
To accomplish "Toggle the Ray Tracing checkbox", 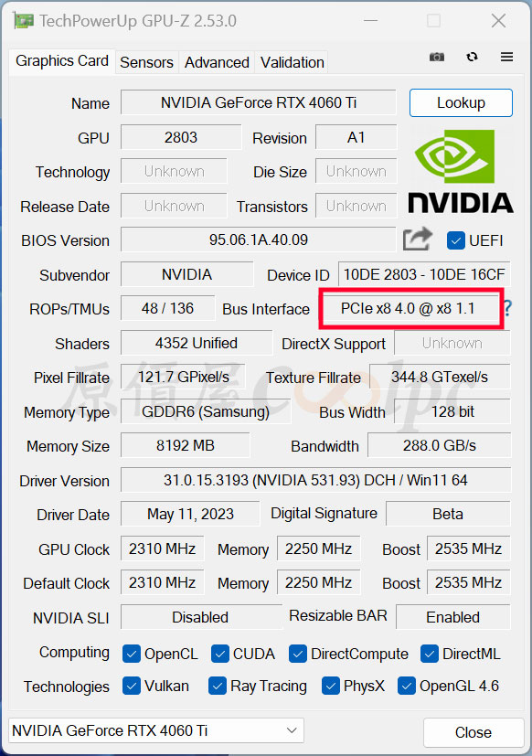I will (x=217, y=687).
